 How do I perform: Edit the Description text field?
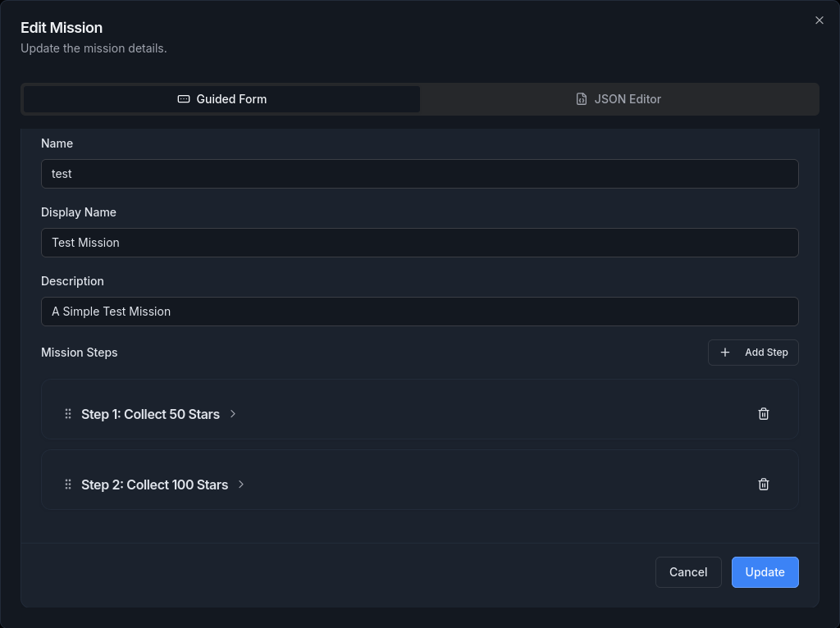tap(419, 312)
